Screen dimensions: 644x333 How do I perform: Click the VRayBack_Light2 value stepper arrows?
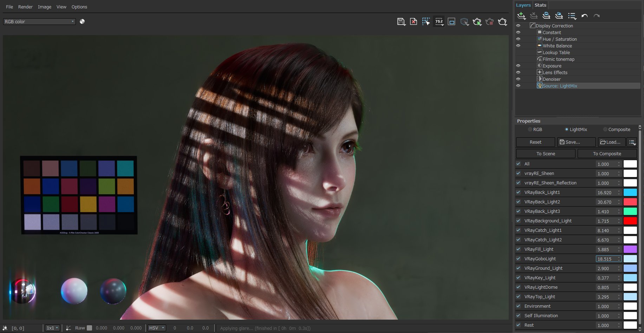point(619,202)
